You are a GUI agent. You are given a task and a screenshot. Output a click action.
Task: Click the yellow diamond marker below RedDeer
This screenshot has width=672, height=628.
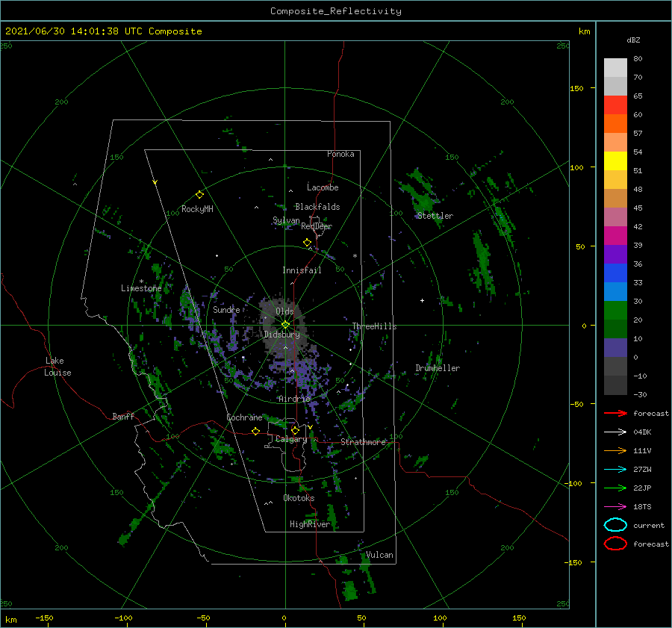pyautogui.click(x=308, y=243)
